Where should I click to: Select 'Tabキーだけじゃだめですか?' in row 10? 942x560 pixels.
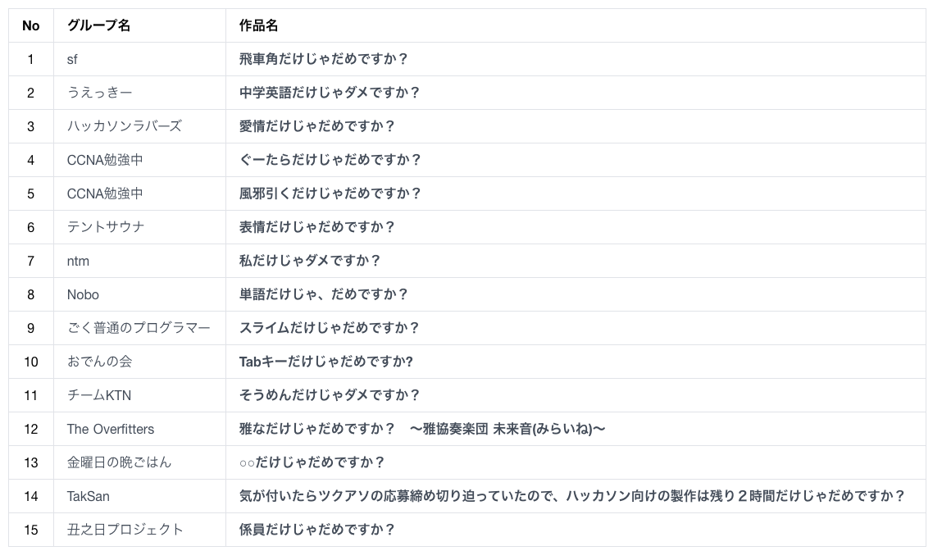pos(326,362)
